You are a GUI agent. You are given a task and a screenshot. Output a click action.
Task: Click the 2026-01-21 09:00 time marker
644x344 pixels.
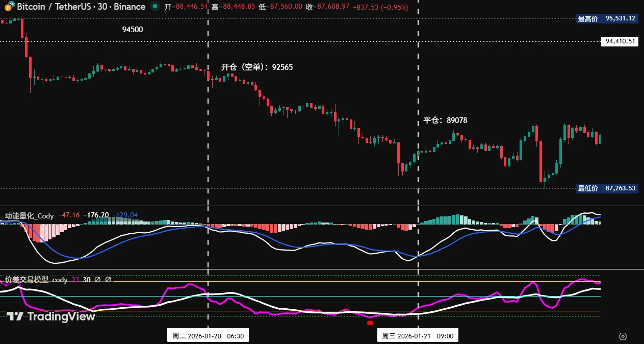tap(418, 336)
